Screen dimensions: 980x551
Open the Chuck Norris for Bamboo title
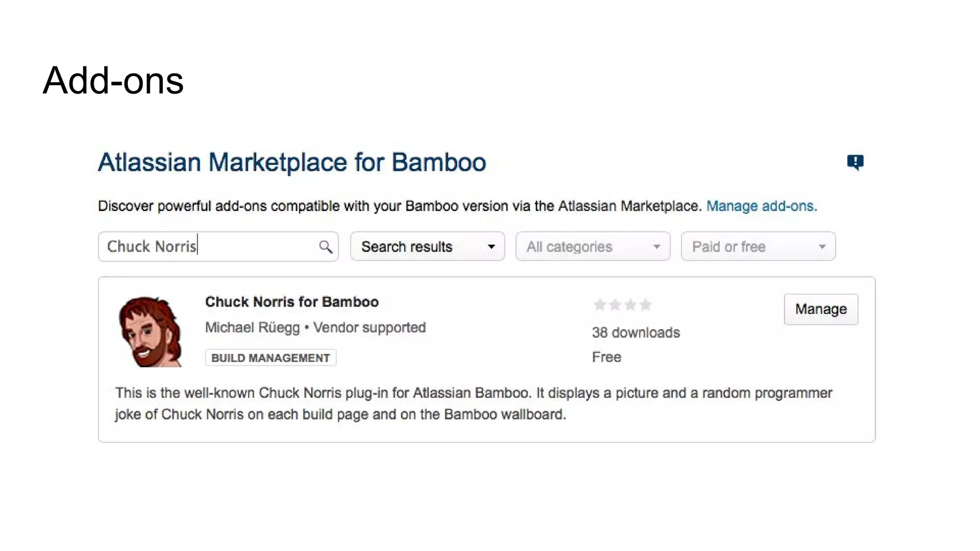tap(292, 302)
